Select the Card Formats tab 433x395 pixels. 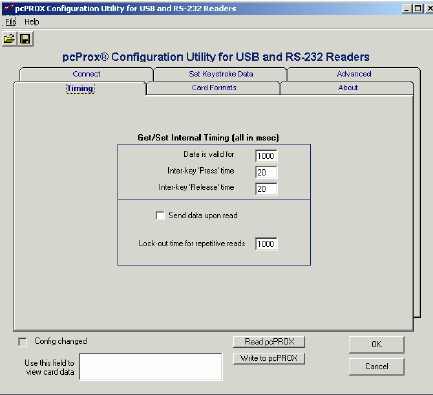[214, 88]
